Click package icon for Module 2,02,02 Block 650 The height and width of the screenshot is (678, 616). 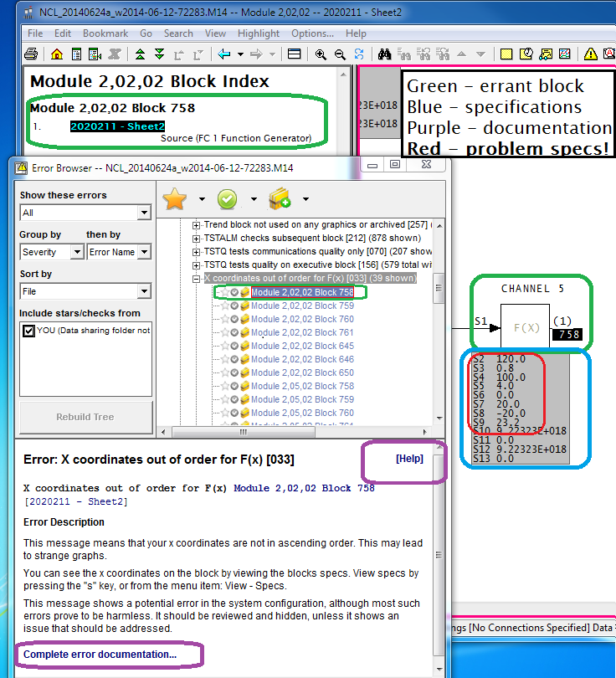(x=244, y=372)
